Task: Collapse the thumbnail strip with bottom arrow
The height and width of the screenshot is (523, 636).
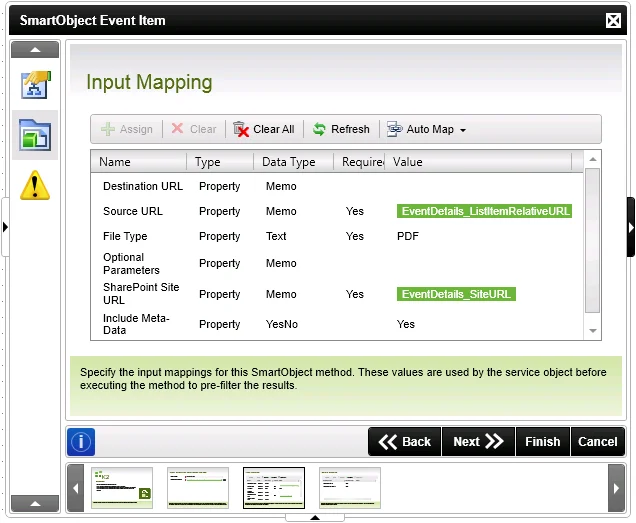Action: coord(315,518)
